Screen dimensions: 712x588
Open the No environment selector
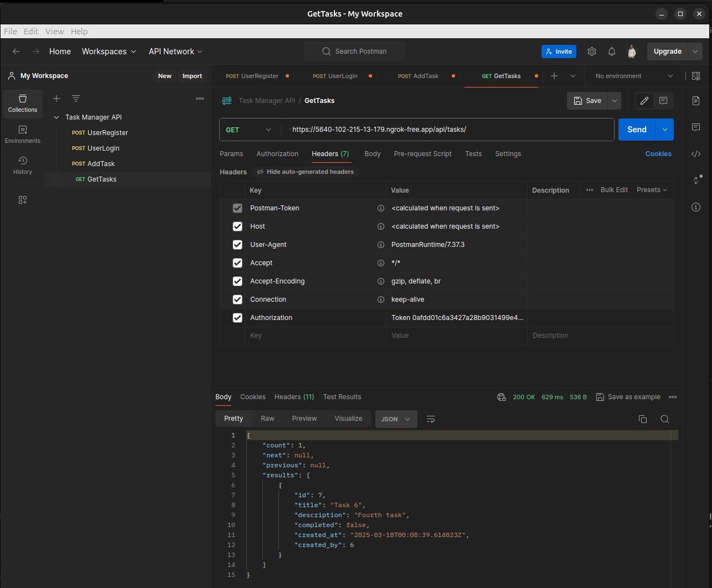634,76
